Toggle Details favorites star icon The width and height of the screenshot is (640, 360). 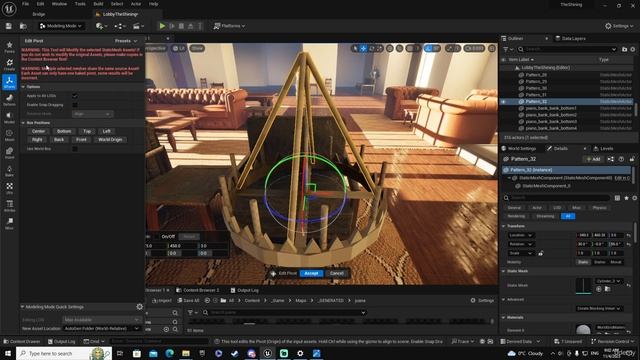626,198
